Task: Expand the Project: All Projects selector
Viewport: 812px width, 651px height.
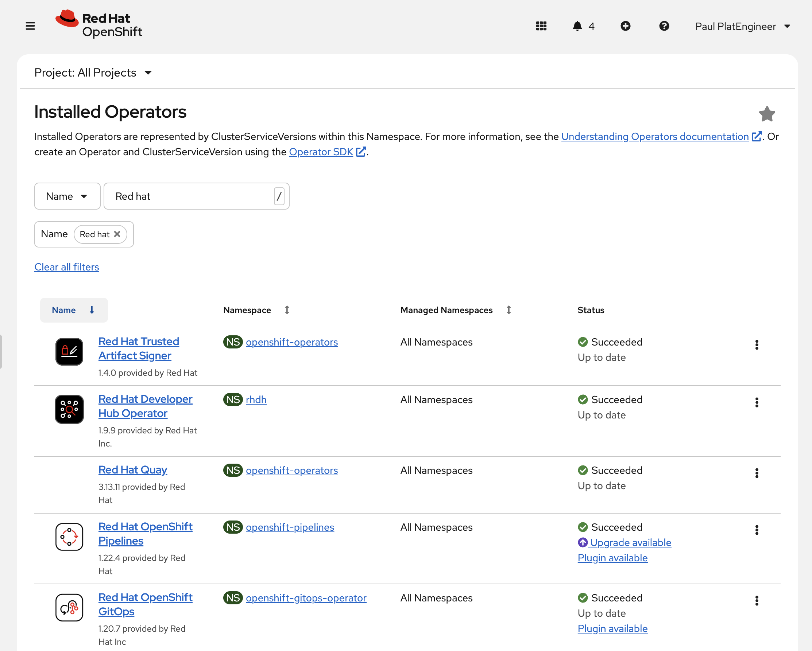Action: click(x=93, y=72)
